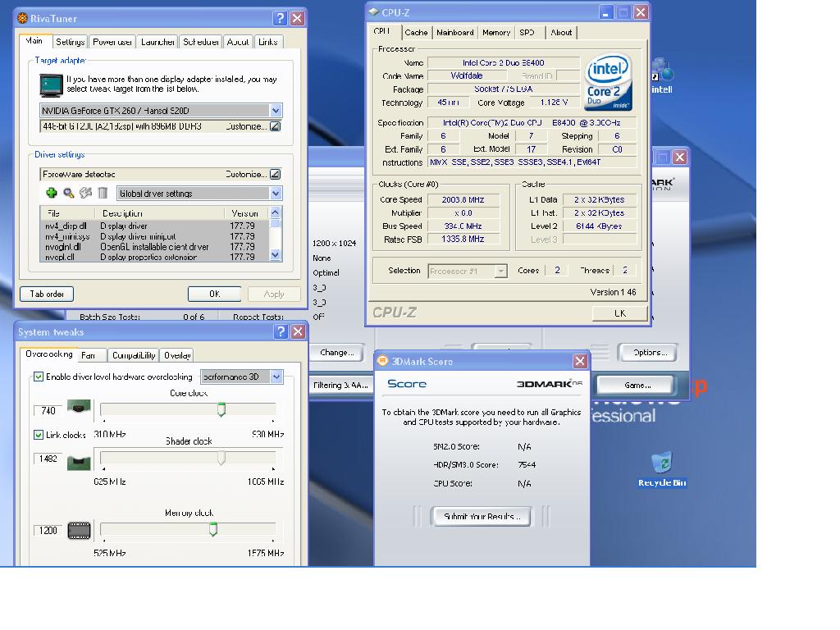The height and width of the screenshot is (630, 840).
Task: Click the Intel Core 2 Duo logo
Action: [608, 82]
